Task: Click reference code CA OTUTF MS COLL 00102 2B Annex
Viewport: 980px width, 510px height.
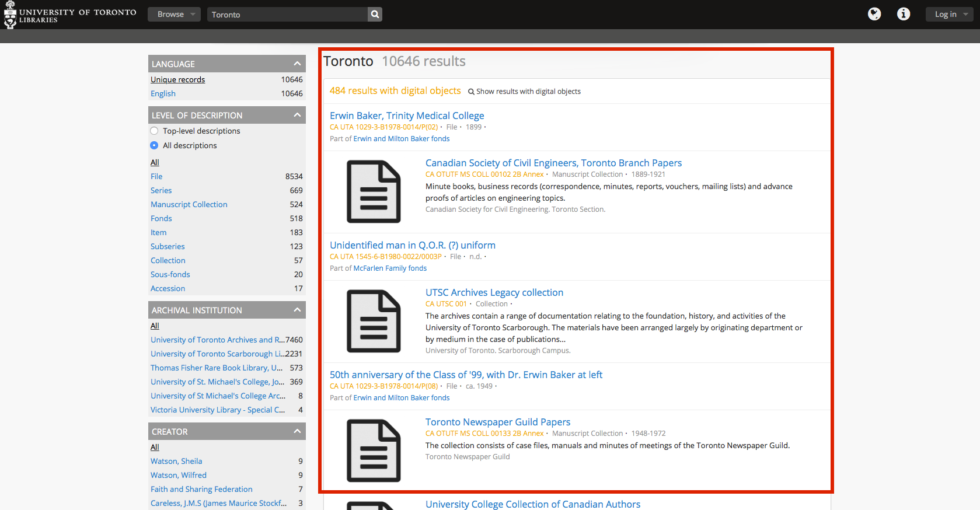Action: coord(484,174)
